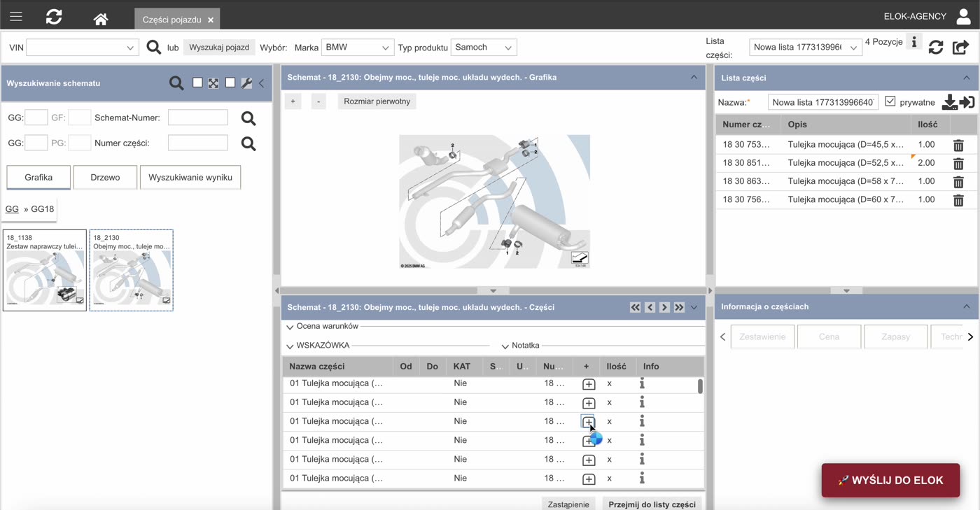Click the search icon beside the Schemat-Numer field
This screenshot has width=980, height=510.
248,118
